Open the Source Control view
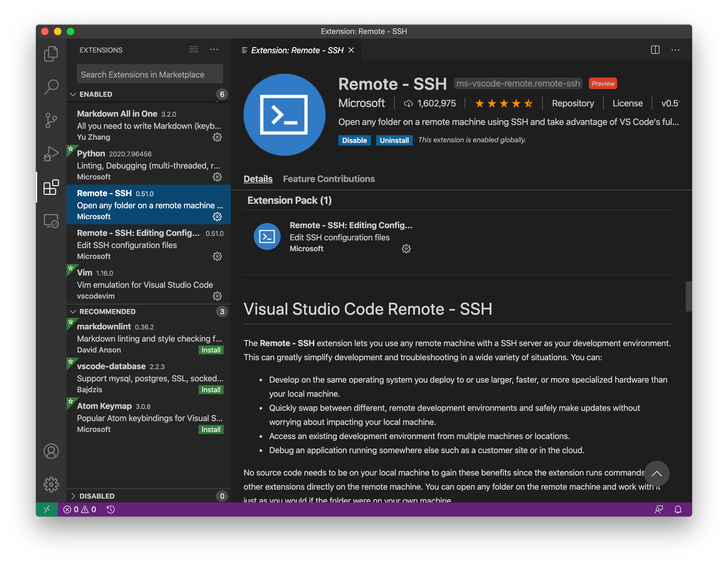Image resolution: width=728 pixels, height=564 pixels. click(x=51, y=120)
